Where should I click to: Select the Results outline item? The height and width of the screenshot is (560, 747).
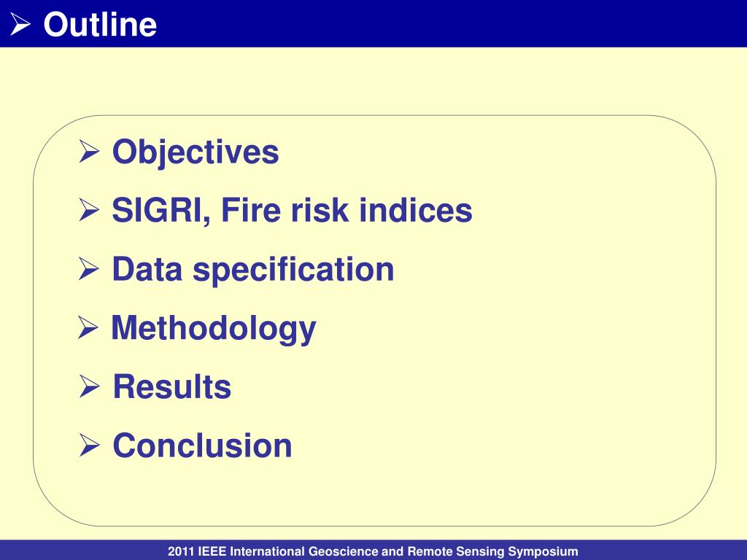coord(172,386)
